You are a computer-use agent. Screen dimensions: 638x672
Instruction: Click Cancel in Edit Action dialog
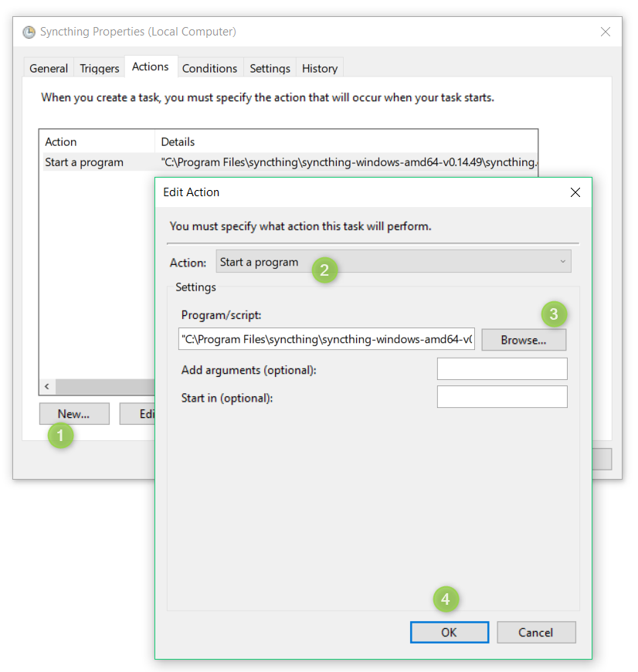(x=536, y=632)
